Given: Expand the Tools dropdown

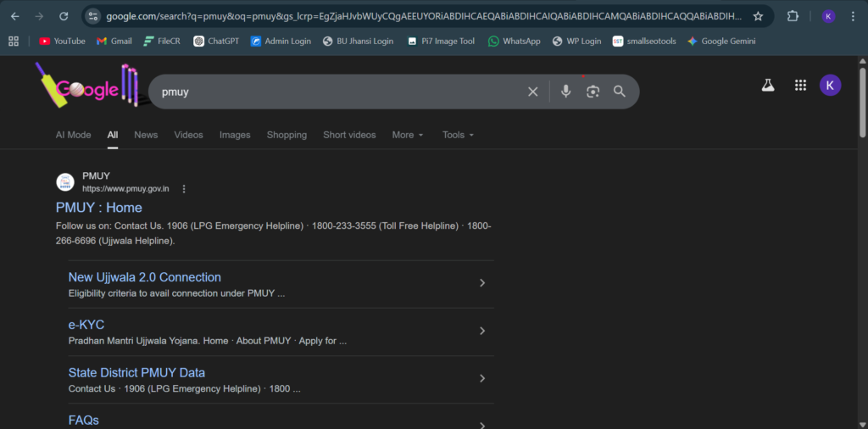Looking at the screenshot, I should point(458,135).
